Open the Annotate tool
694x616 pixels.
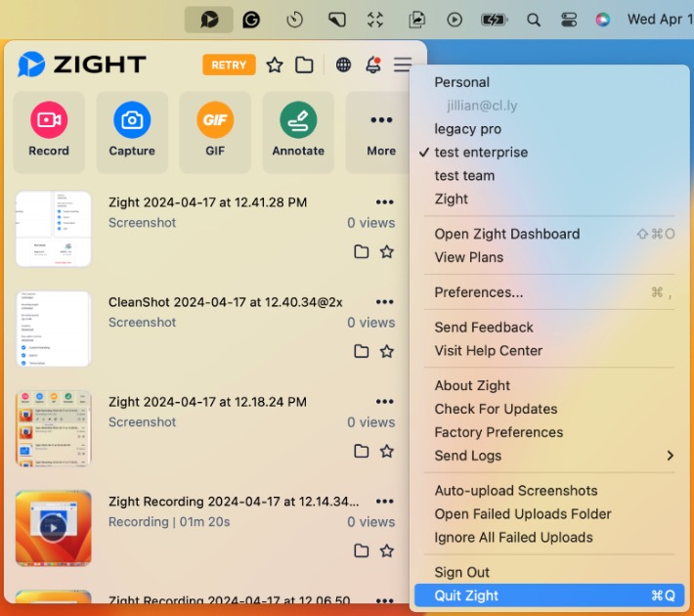point(298,132)
